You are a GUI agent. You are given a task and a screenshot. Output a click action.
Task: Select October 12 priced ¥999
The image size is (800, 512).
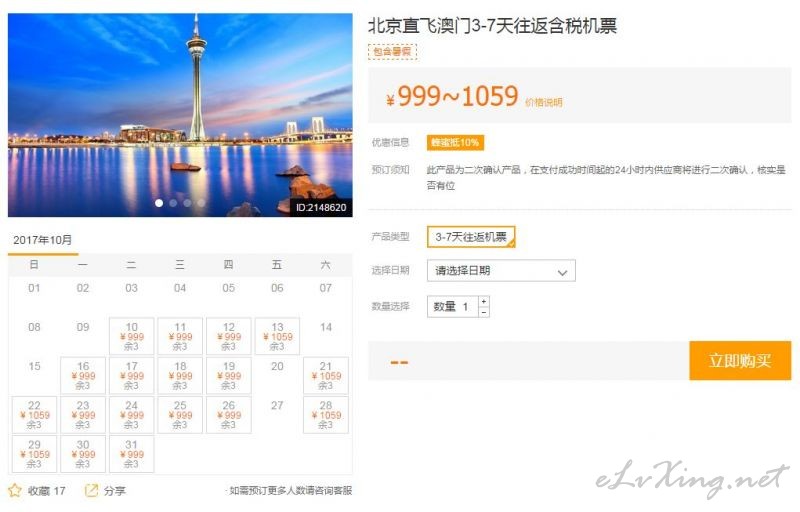click(229, 336)
